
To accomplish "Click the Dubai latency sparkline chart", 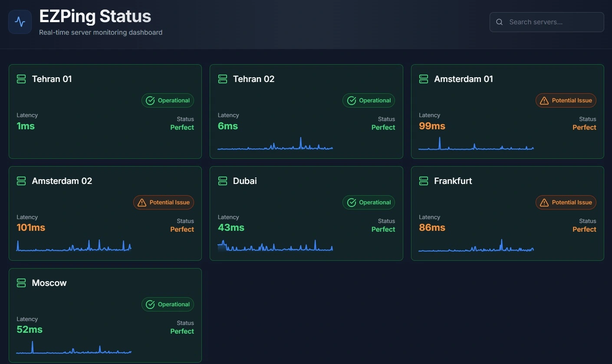I will (x=275, y=246).
